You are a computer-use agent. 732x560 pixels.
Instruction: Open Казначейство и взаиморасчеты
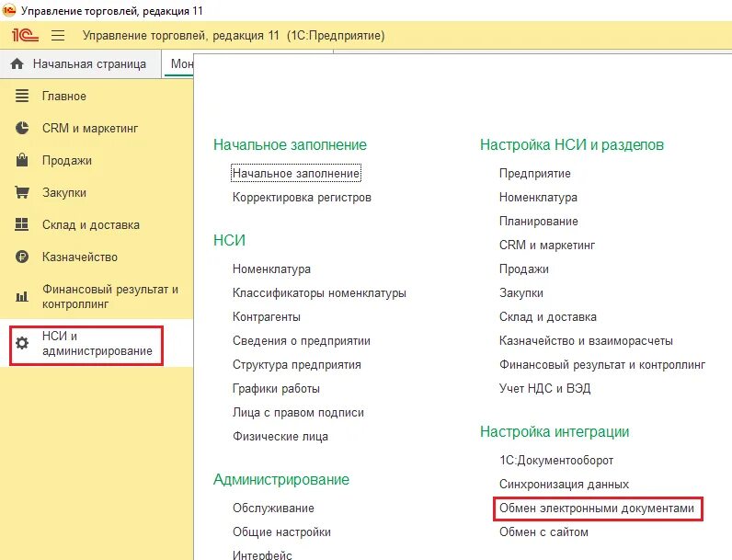(587, 340)
